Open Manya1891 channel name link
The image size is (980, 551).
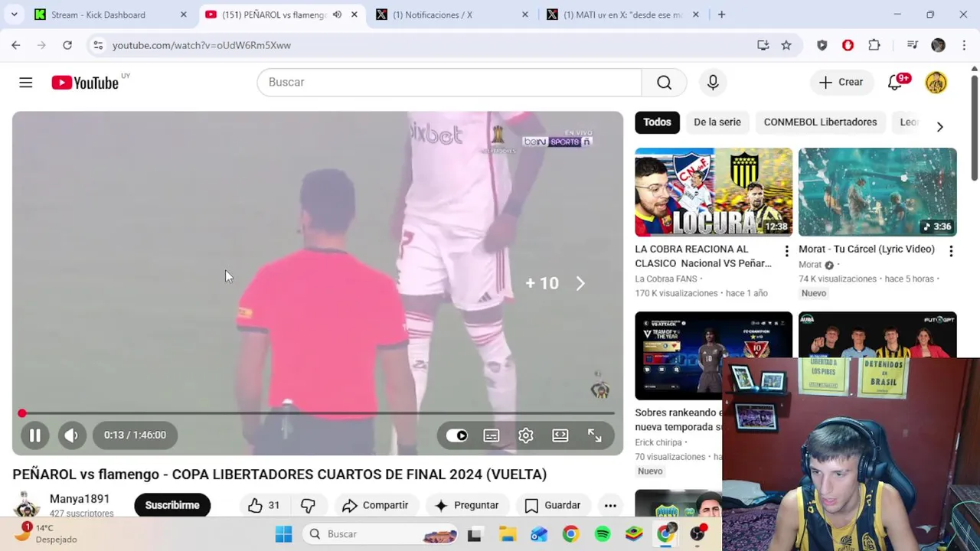point(80,499)
